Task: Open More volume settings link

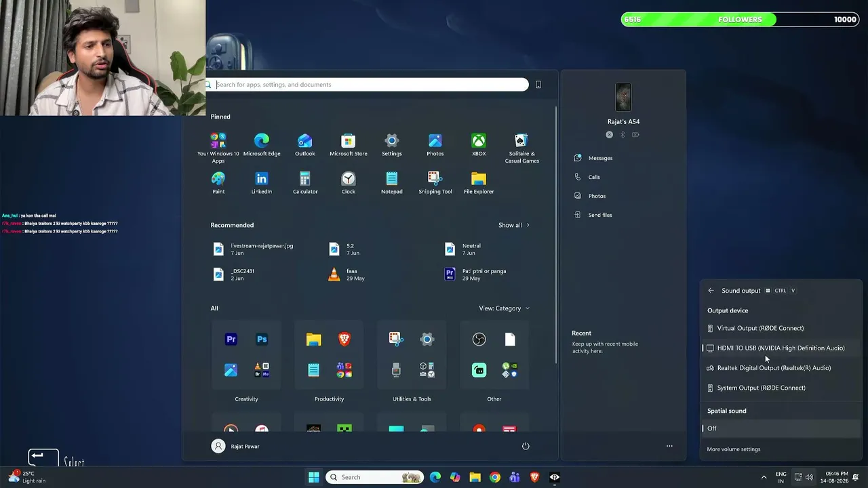Action: click(x=734, y=449)
